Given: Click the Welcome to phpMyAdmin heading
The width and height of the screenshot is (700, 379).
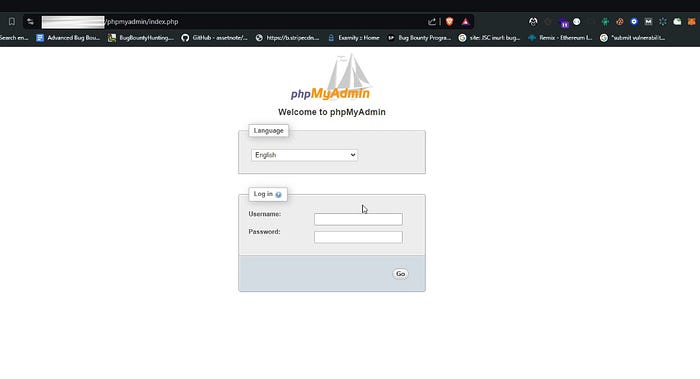Looking at the screenshot, I should coord(332,112).
